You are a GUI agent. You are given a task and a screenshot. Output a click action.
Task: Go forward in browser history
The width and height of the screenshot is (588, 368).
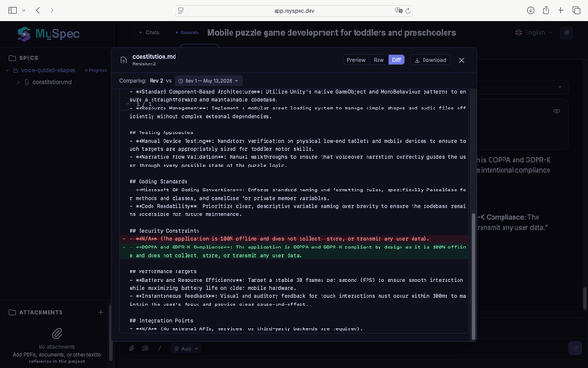point(51,10)
